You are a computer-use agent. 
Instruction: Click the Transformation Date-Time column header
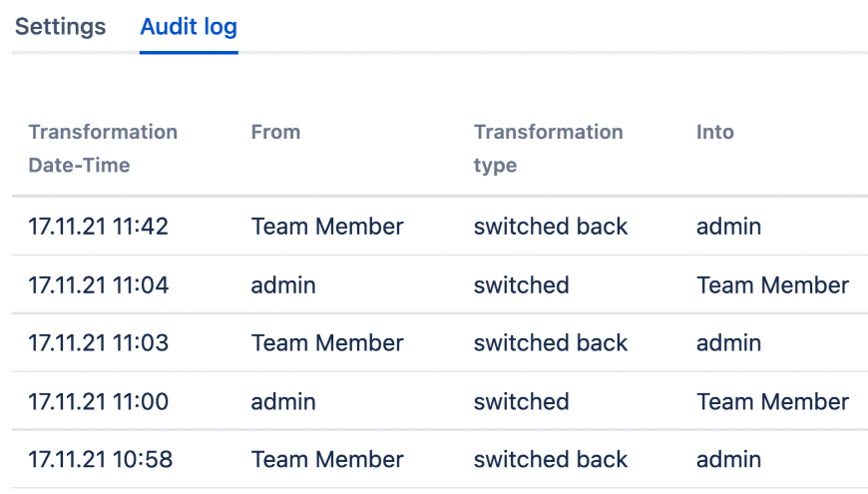[103, 148]
